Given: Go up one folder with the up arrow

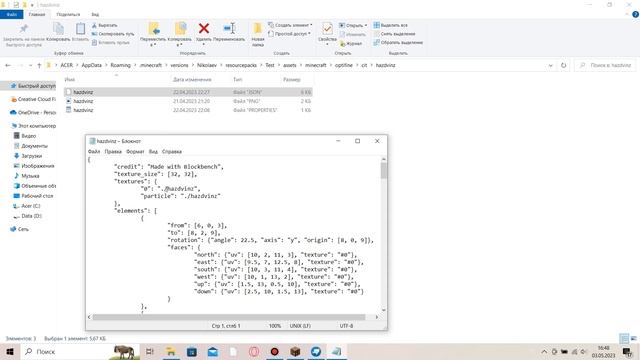Looking at the screenshot, I should point(39,65).
